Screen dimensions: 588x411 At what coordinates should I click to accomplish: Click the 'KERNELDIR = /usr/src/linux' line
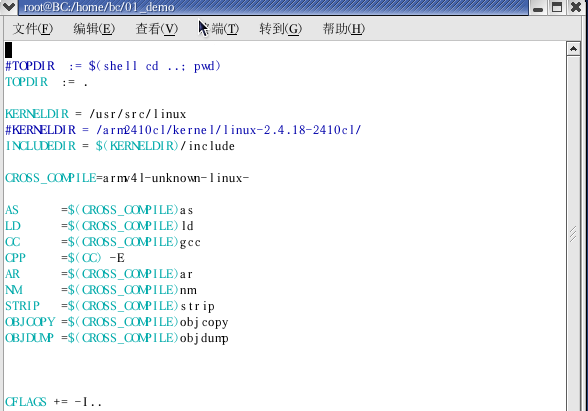96,114
